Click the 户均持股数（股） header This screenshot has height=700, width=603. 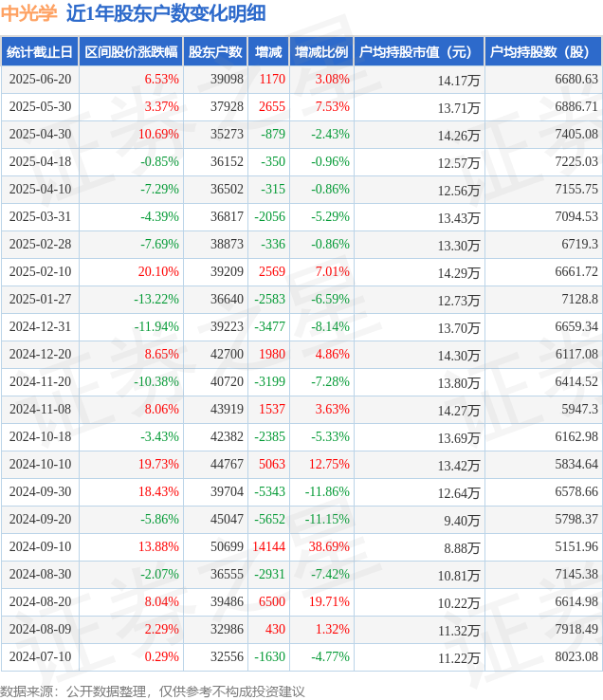point(543,52)
